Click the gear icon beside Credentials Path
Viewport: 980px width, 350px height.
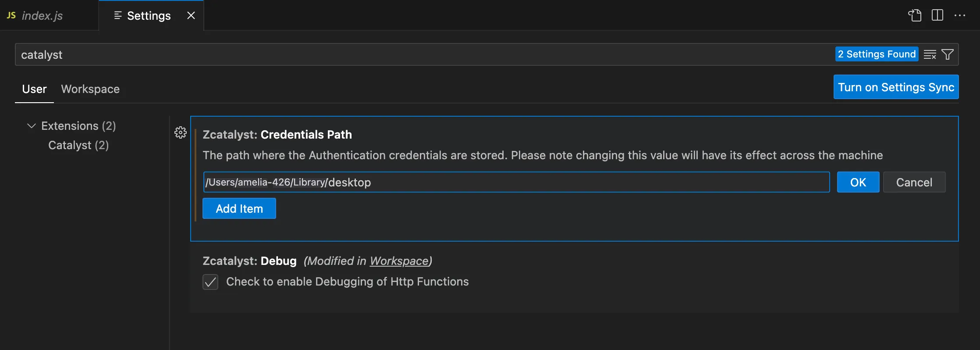click(181, 132)
